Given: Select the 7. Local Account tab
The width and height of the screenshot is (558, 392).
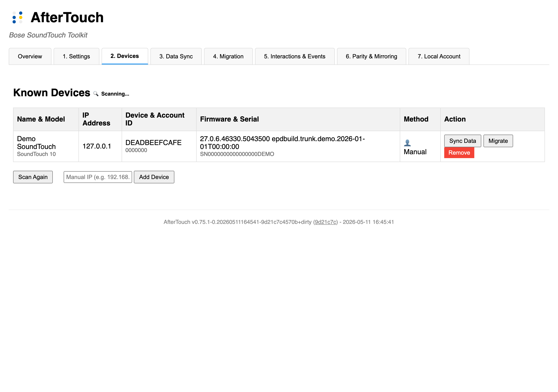Looking at the screenshot, I should point(439,56).
